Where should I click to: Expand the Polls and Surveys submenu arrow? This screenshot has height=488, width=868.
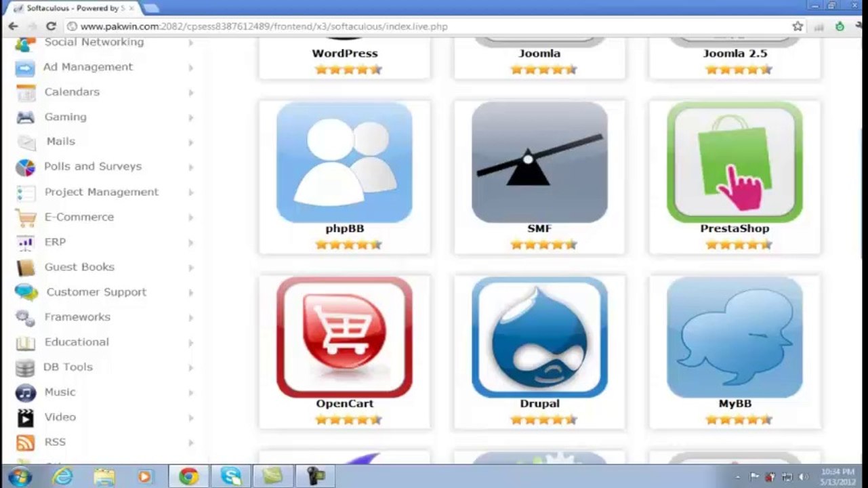click(190, 167)
